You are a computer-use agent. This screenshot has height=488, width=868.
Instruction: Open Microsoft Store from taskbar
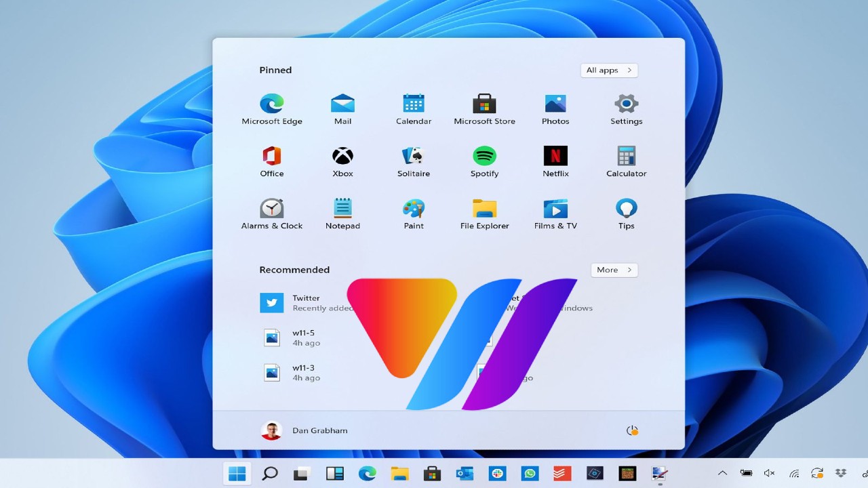(432, 474)
